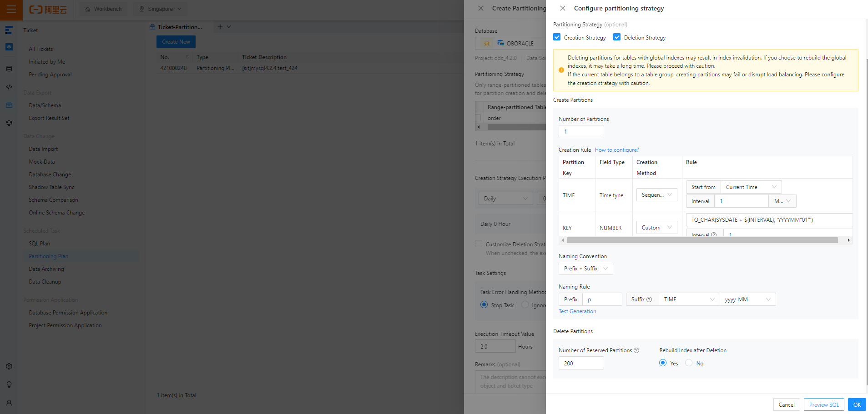Screen dimensions: 868x414
Task: Select No for Rebuild Index after Deletion
Action: [689, 363]
